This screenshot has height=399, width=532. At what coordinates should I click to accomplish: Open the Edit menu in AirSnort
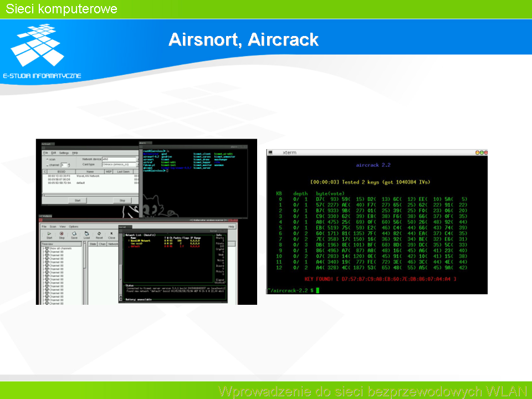coord(54,153)
